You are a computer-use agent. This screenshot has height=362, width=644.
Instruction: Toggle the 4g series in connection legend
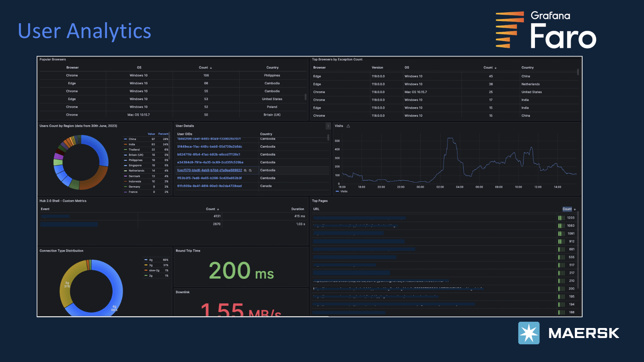coord(151,260)
